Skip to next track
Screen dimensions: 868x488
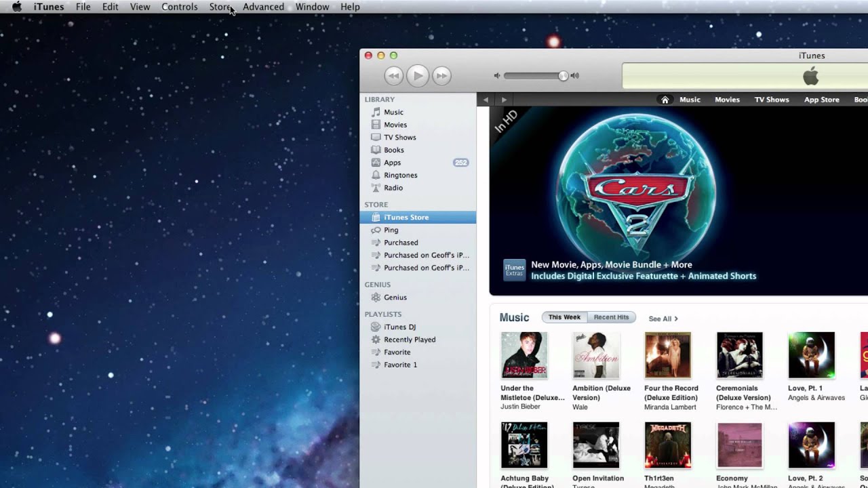coord(441,76)
